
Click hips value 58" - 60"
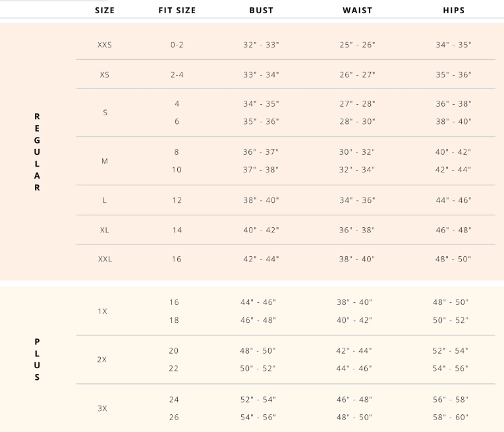click(451, 417)
